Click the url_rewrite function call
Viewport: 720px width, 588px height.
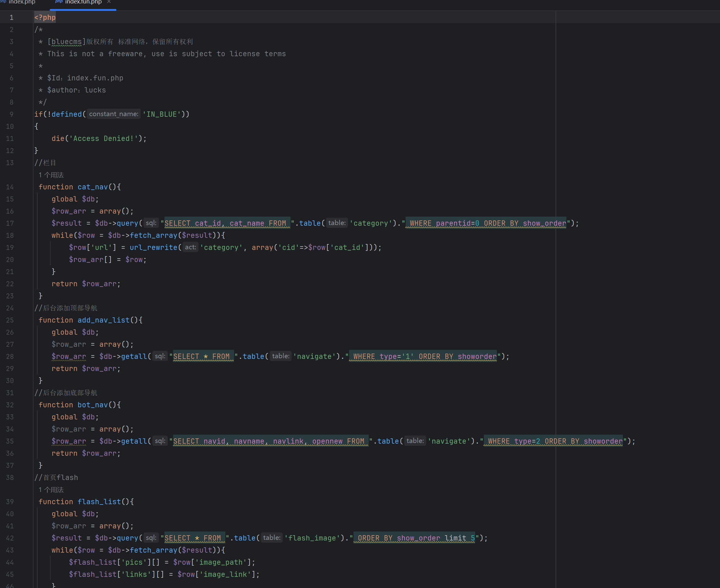tap(154, 248)
